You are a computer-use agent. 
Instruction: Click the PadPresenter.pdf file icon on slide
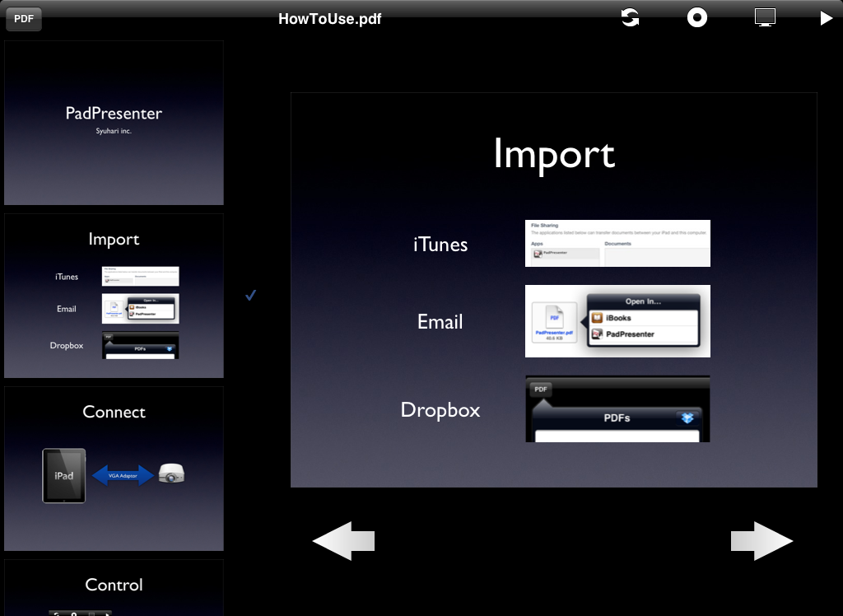[x=554, y=322]
